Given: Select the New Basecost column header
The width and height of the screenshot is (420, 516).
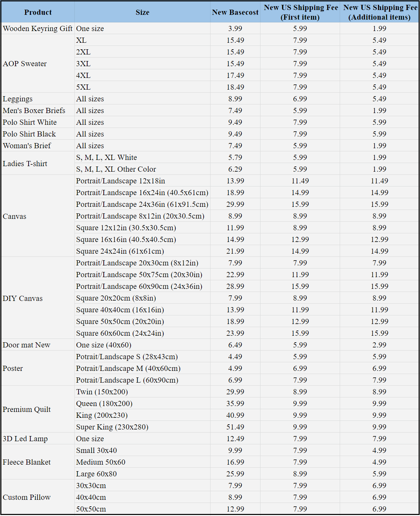Looking at the screenshot, I should pyautogui.click(x=235, y=12).
